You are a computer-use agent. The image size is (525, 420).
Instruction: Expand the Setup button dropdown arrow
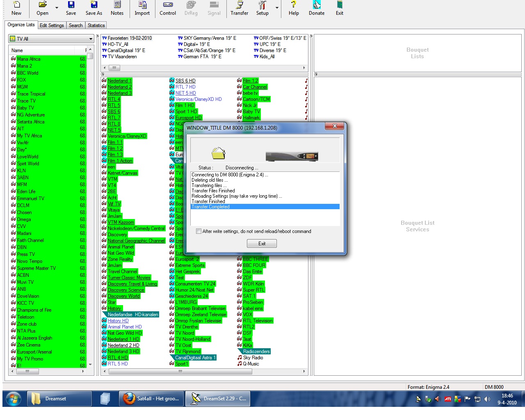(277, 8)
